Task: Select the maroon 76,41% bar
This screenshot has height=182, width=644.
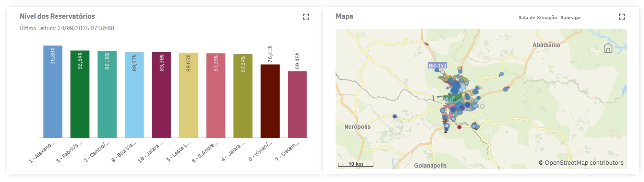Action: coord(270,101)
